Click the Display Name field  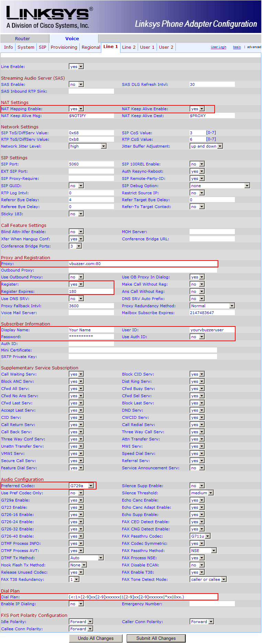pos(91,330)
